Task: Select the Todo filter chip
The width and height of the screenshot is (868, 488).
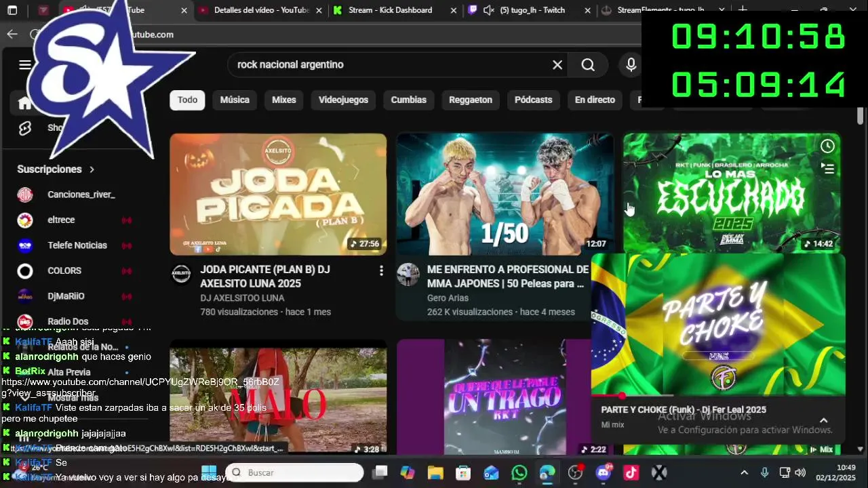Action: 187,100
